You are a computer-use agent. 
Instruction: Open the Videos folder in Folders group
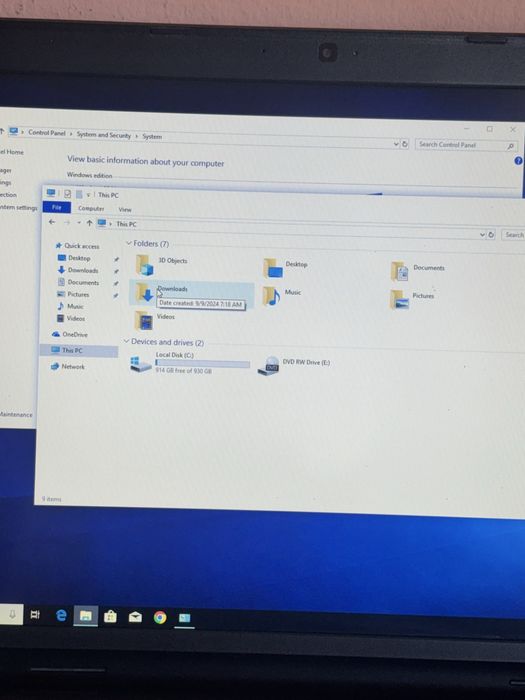(x=154, y=320)
